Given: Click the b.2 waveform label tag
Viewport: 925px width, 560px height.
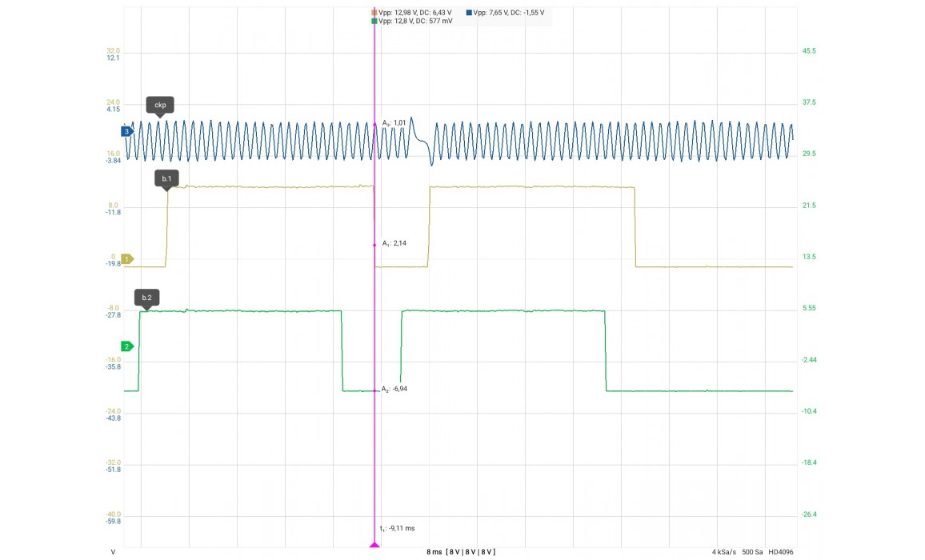Looking at the screenshot, I should click(x=146, y=298).
